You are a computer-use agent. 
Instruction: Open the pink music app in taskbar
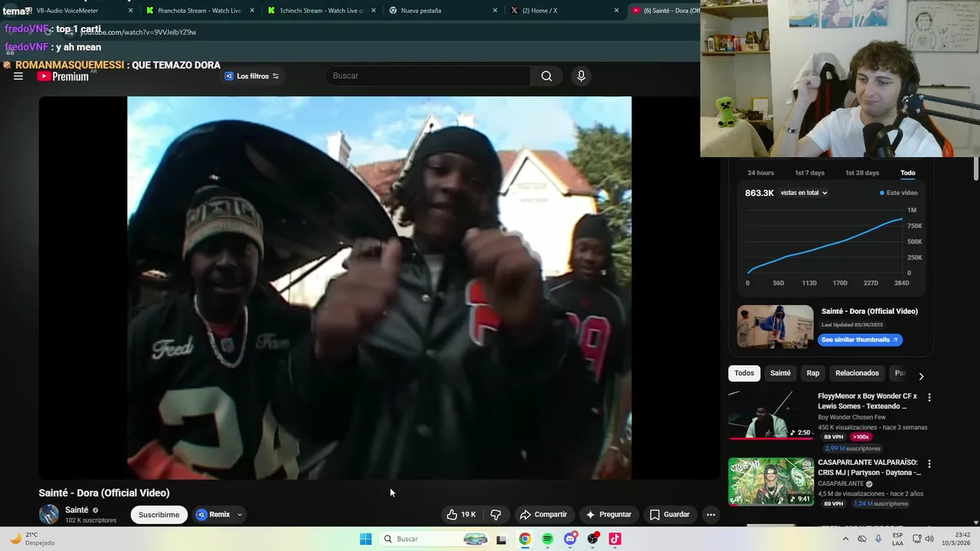click(615, 539)
